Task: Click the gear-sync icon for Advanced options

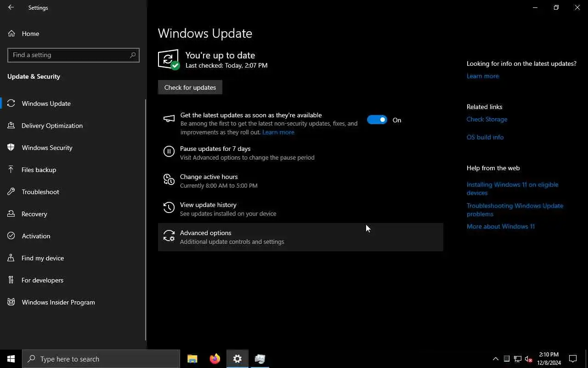Action: (x=169, y=236)
